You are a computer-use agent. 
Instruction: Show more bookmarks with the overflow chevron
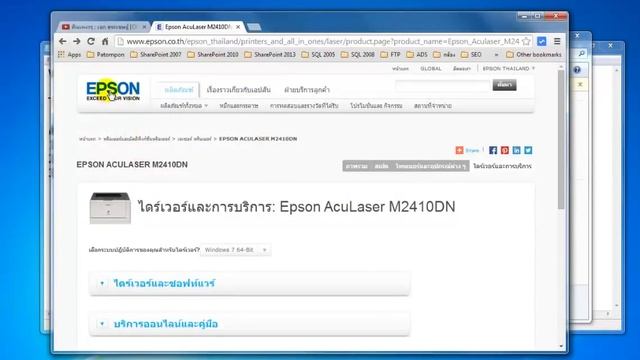pyautogui.click(x=496, y=54)
